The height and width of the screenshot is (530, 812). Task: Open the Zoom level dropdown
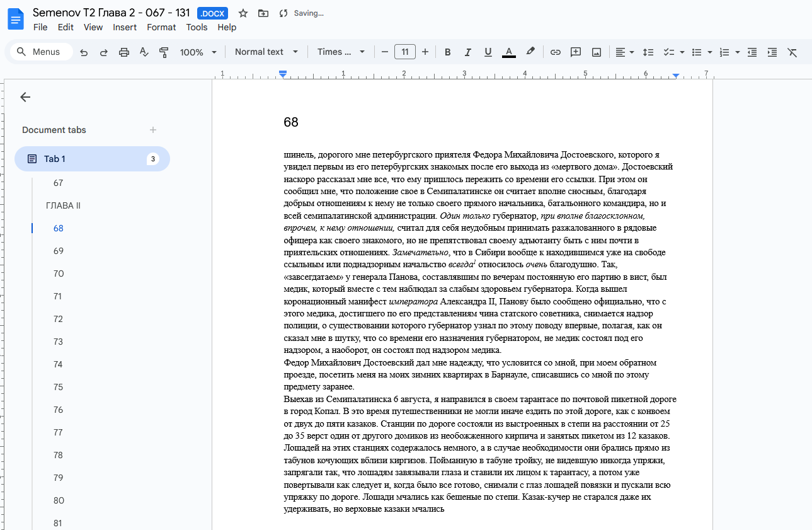pos(198,52)
